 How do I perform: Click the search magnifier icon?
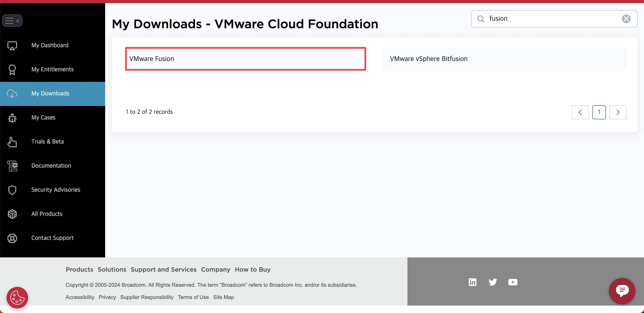(481, 19)
